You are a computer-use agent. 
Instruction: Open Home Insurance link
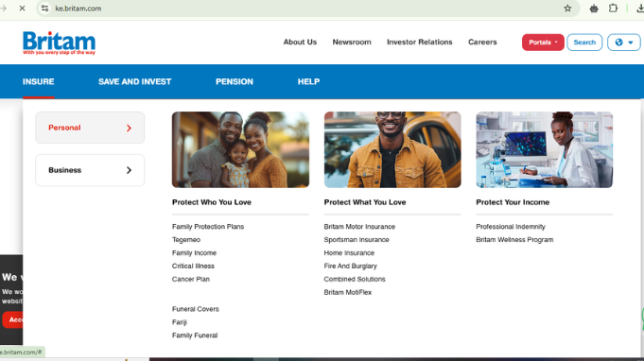(x=349, y=252)
